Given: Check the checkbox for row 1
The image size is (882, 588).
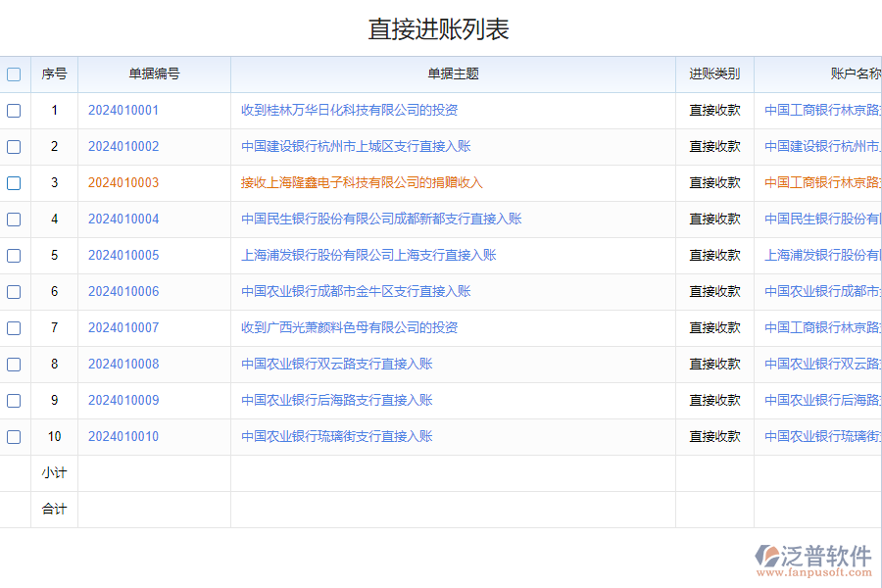Looking at the screenshot, I should pos(14,111).
